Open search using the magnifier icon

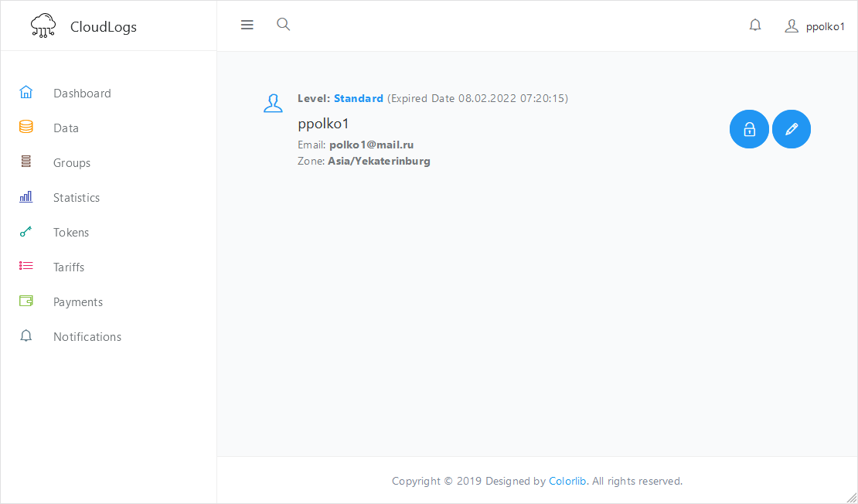tap(284, 25)
